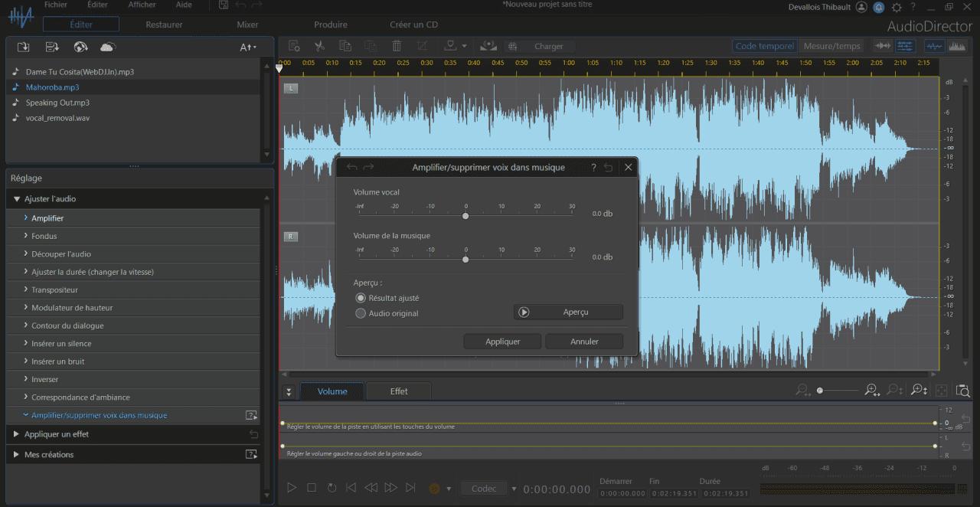Select the Résultat ajusté preview option
980x507 pixels.
click(x=361, y=298)
